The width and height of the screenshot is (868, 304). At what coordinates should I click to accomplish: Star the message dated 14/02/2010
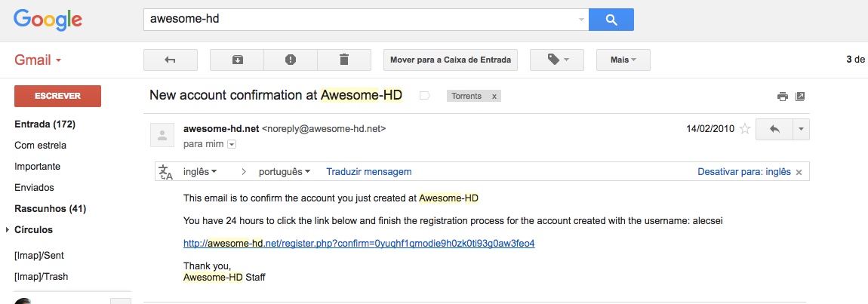point(745,129)
